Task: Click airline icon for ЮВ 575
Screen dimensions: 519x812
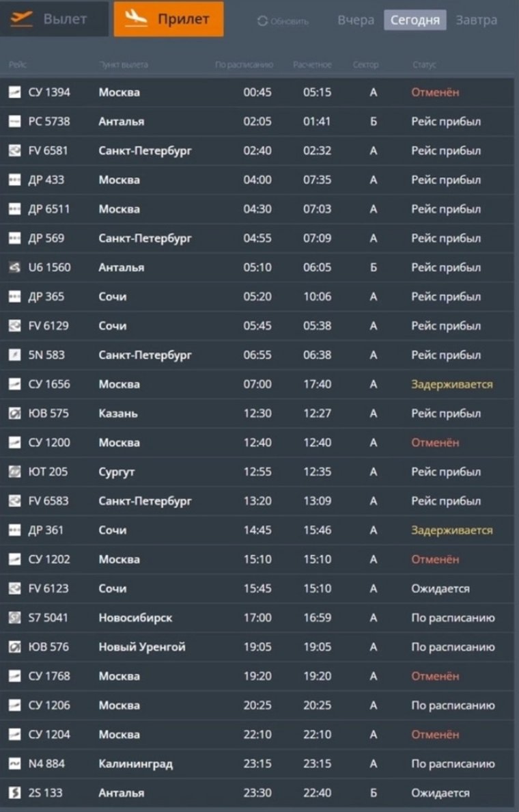Action: tap(14, 414)
